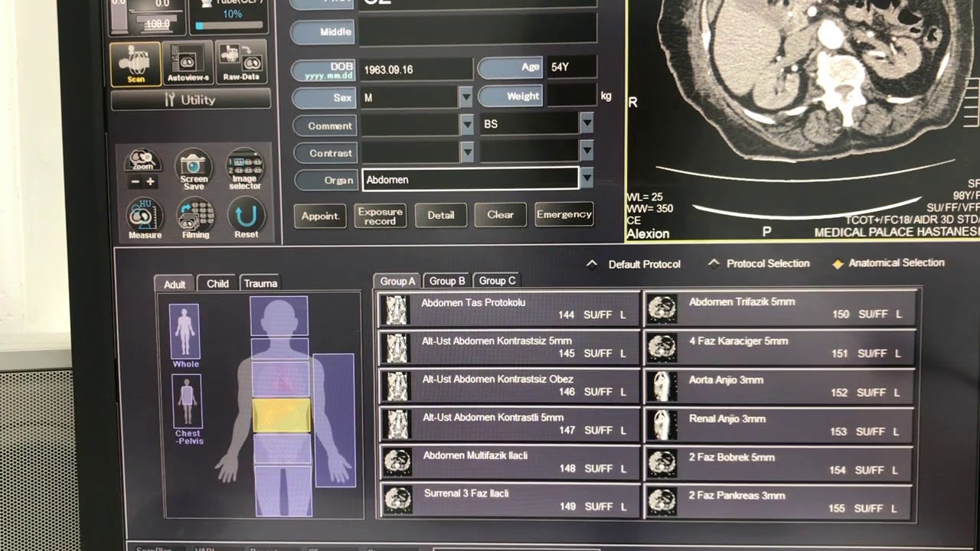
Task: Select the Scan mode icon
Action: tap(136, 64)
